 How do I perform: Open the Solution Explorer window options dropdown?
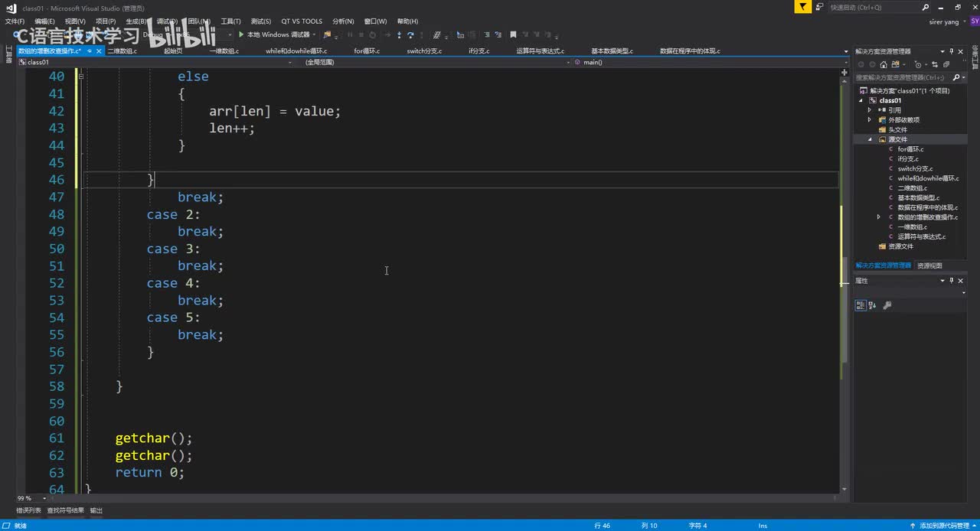[942, 51]
